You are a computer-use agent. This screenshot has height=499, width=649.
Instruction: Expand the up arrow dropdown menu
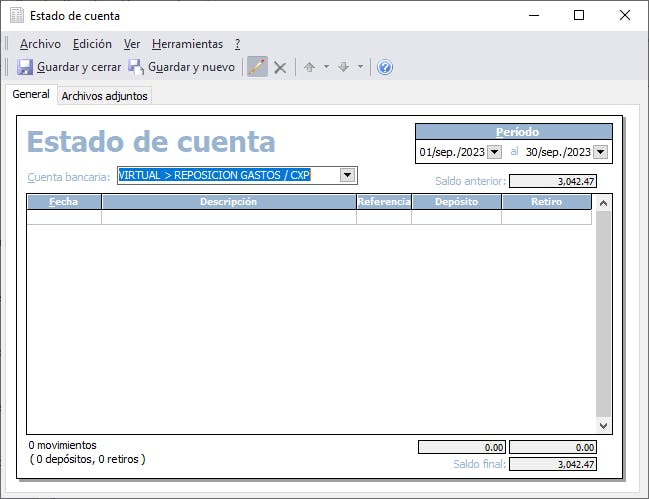[326, 67]
